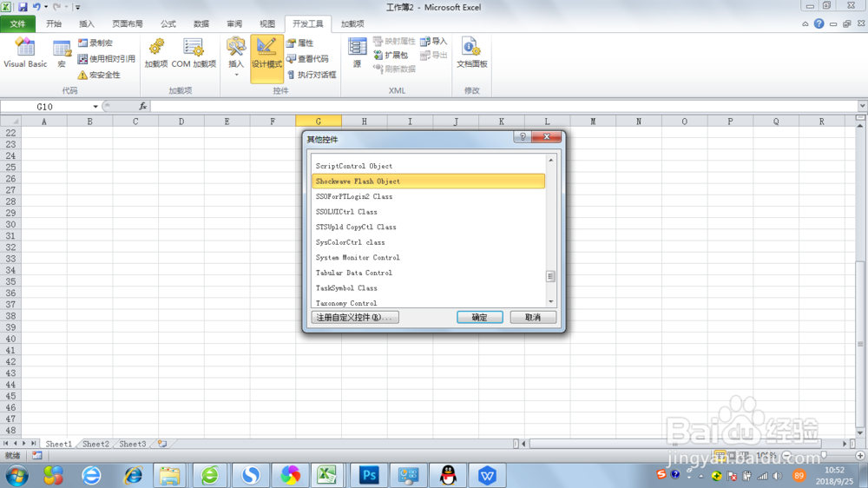
Task: Open the Add-ins (加载项) gear icon
Action: tap(156, 53)
